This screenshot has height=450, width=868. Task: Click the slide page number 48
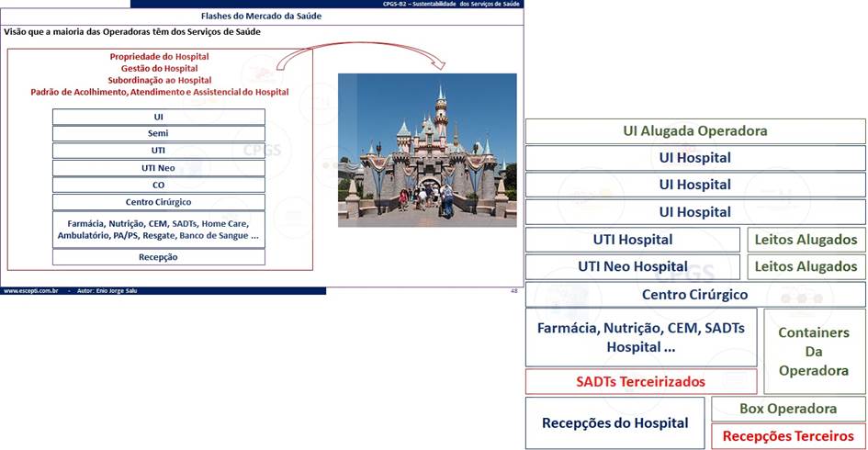point(514,290)
